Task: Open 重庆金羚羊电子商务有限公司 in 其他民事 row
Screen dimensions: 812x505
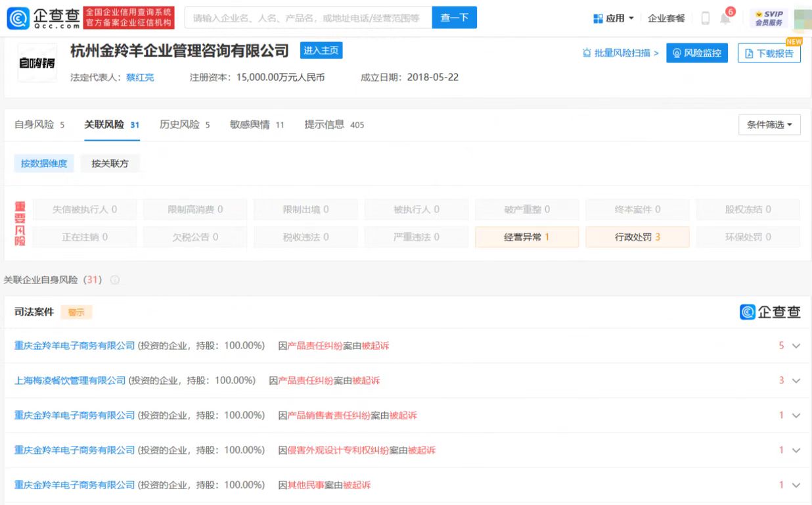Action: point(74,485)
